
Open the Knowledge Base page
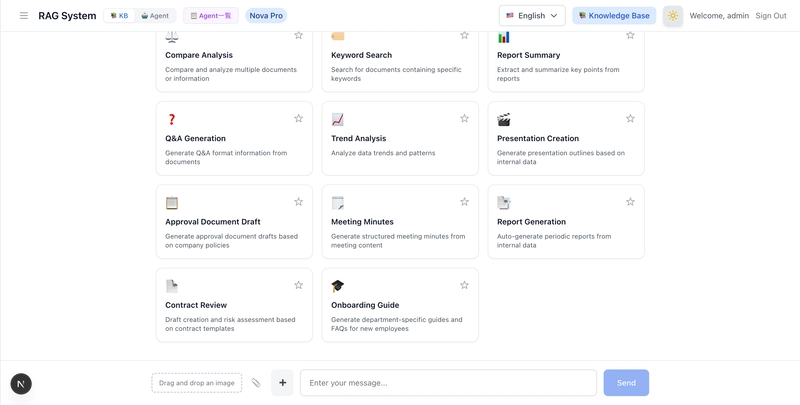point(614,16)
